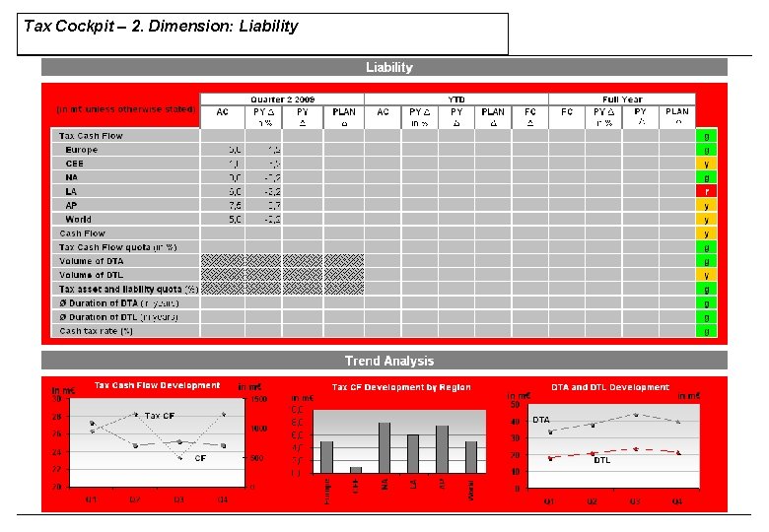Click the Europe bar in the region chart
769x532 pixels.
pyautogui.click(x=326, y=457)
